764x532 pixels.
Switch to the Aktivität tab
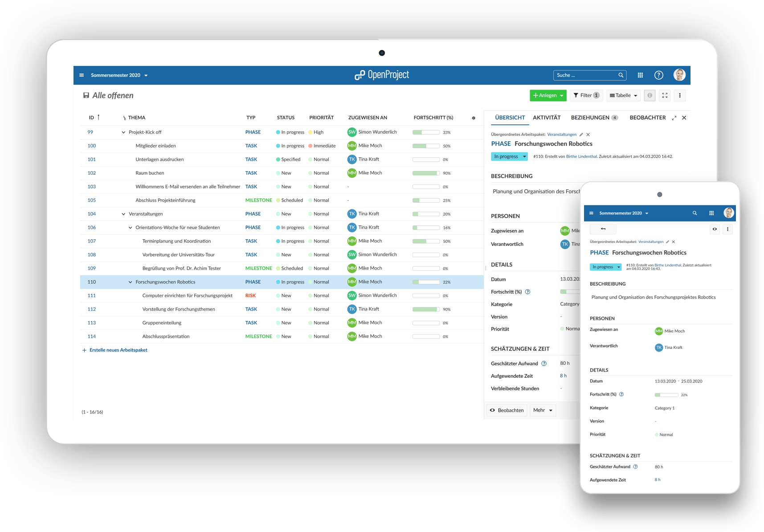pos(547,118)
